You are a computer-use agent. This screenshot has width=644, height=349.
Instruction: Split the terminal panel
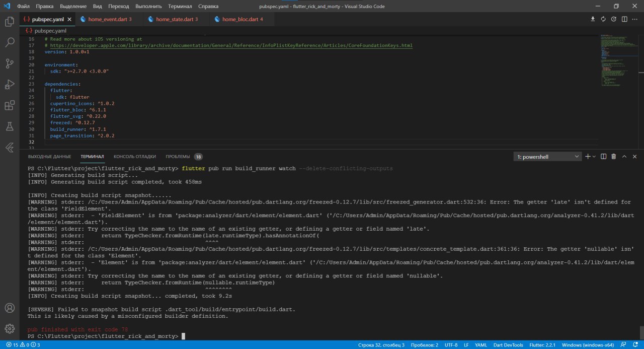click(x=604, y=157)
